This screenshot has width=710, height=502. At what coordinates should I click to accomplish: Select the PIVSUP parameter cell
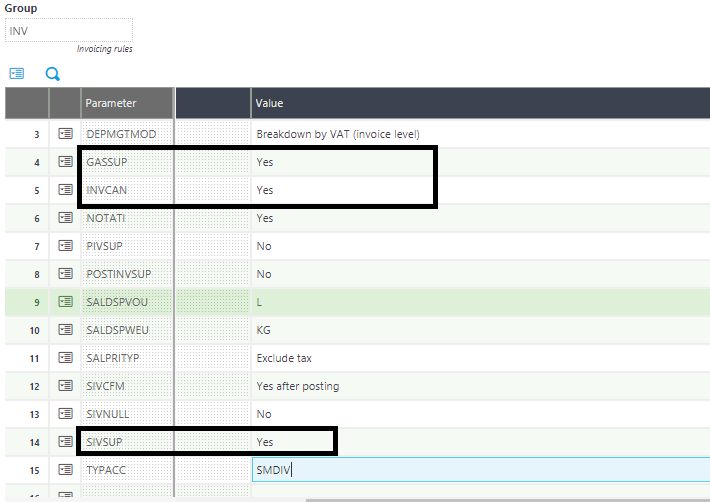[x=127, y=246]
